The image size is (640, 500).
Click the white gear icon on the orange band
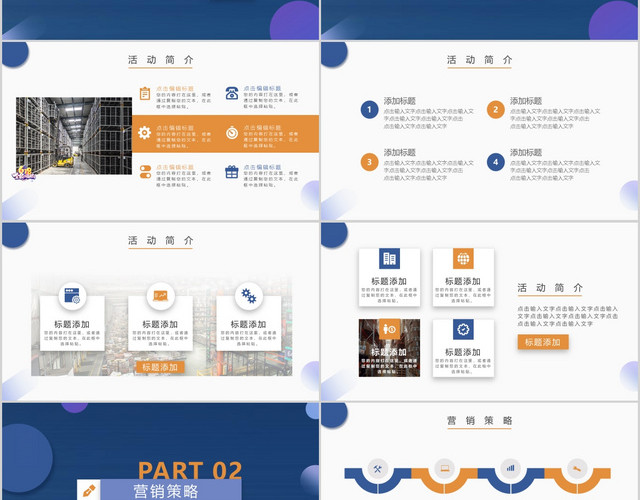tap(144, 133)
